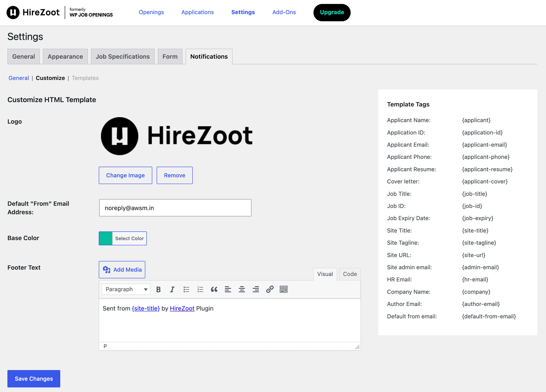Click the {applicant-resume} template tag
The image size is (546, 392).
coord(487,169)
